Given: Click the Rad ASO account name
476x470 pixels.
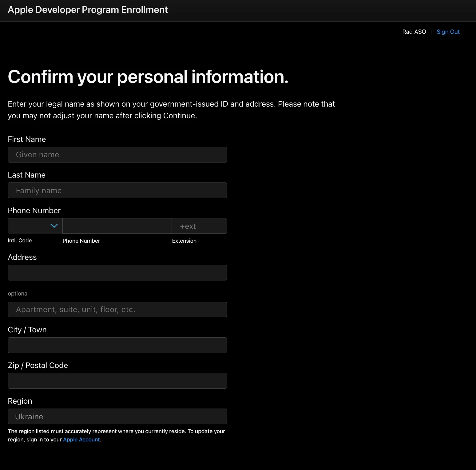Looking at the screenshot, I should click(x=414, y=32).
